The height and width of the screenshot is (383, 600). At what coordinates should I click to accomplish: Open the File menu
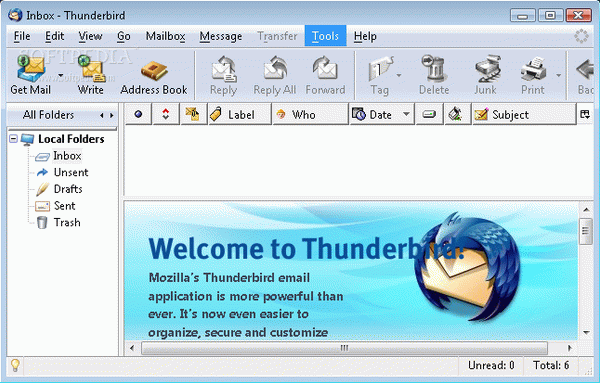pos(22,36)
